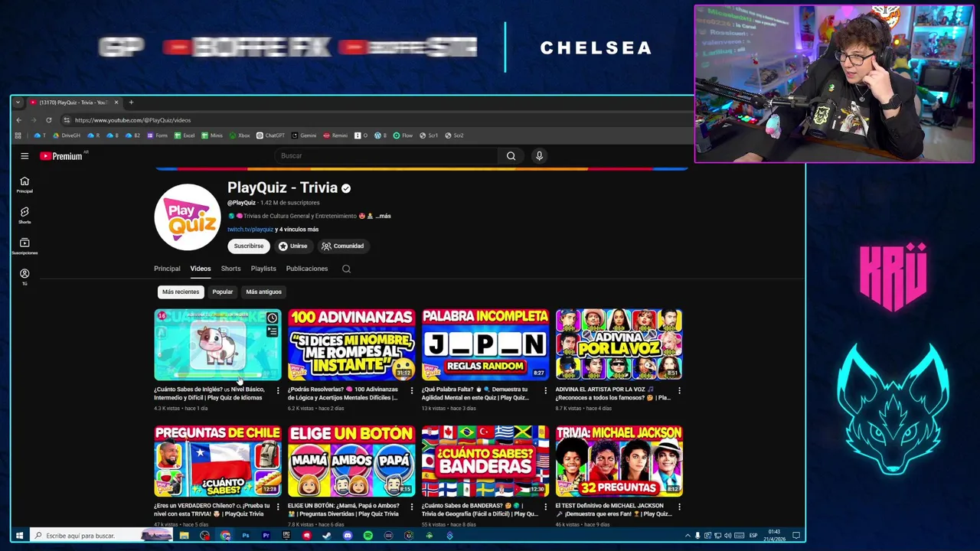
Task: Open options menu for 100 Adivinanzas video
Action: coord(411,391)
